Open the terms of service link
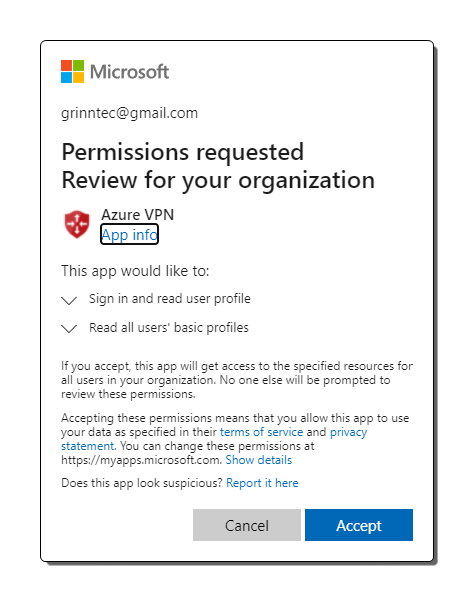This screenshot has width=473, height=601. point(261,432)
